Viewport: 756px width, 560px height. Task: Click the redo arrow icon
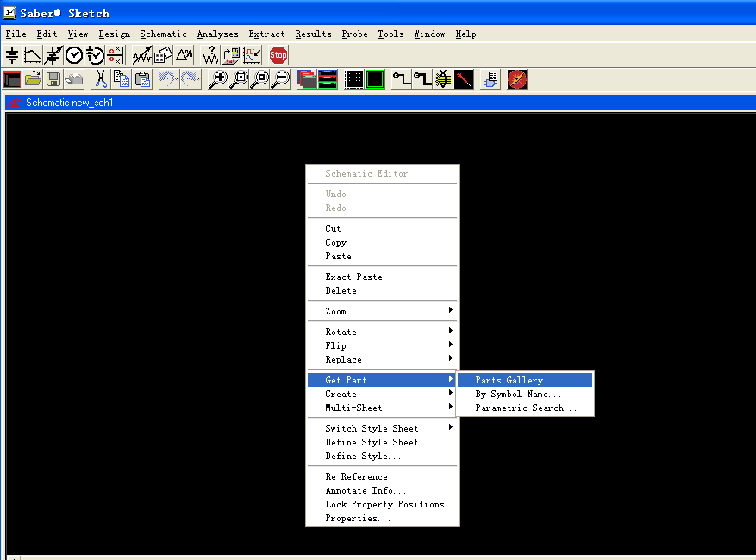(190, 79)
